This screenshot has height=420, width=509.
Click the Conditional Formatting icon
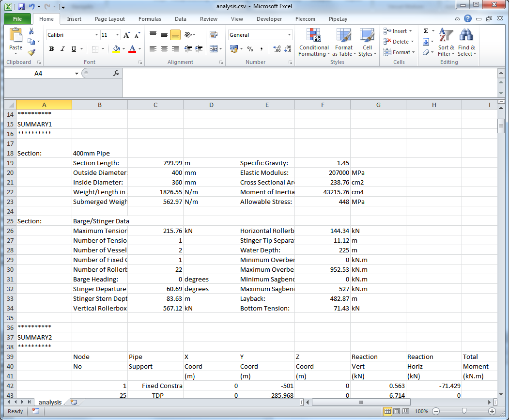click(314, 36)
